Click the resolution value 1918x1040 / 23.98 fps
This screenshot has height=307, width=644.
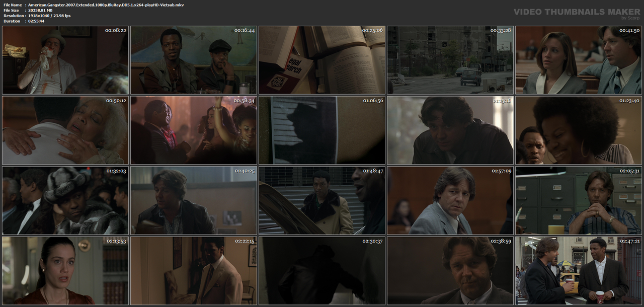point(49,16)
